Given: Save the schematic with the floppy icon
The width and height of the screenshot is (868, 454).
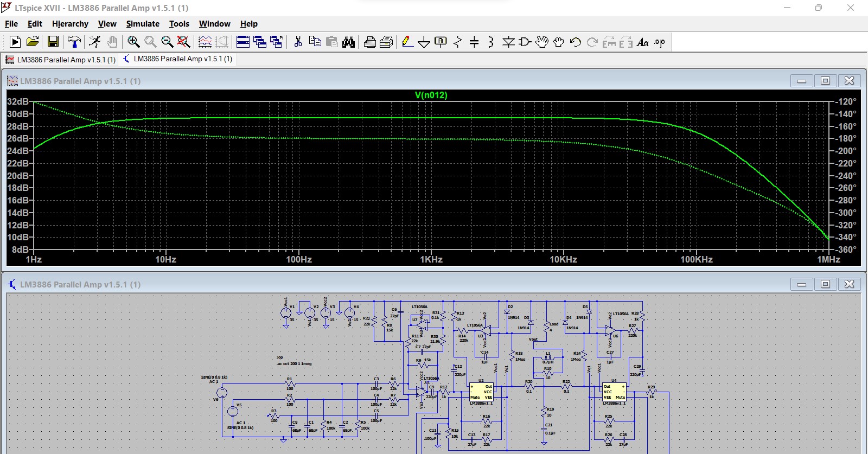Looking at the screenshot, I should pyautogui.click(x=53, y=42).
